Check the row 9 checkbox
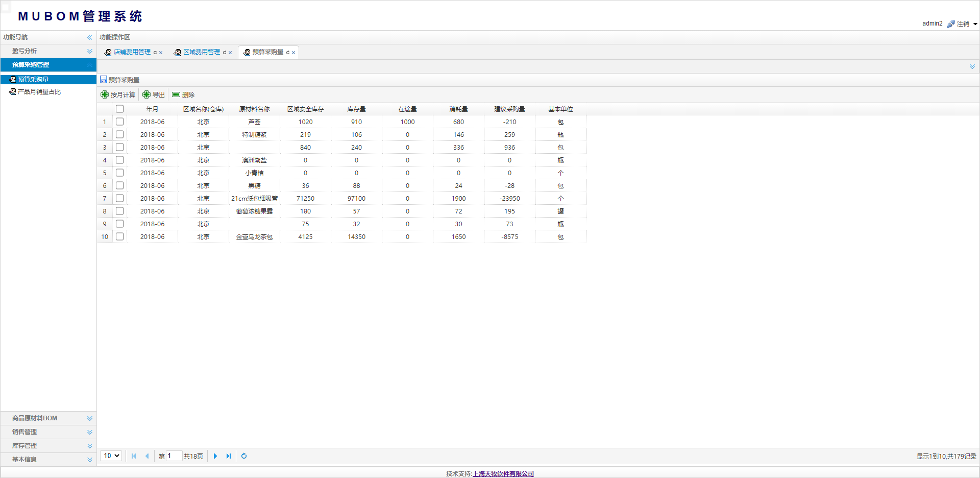The width and height of the screenshot is (980, 478). (119, 224)
